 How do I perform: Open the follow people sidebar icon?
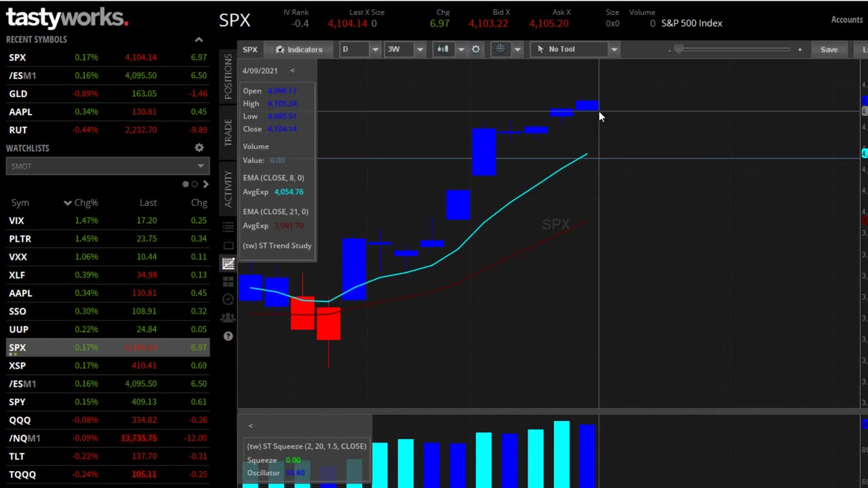pyautogui.click(x=228, y=318)
